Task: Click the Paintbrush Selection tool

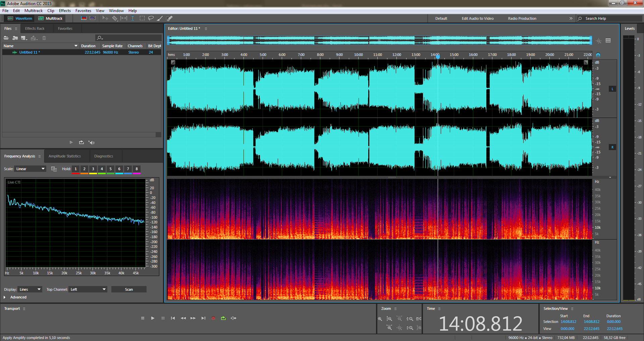Action: (160, 18)
